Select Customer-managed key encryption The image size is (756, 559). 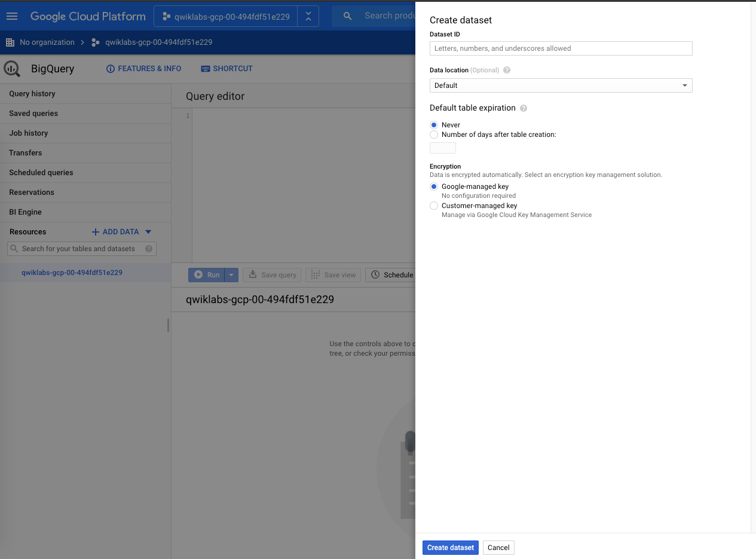pos(434,206)
